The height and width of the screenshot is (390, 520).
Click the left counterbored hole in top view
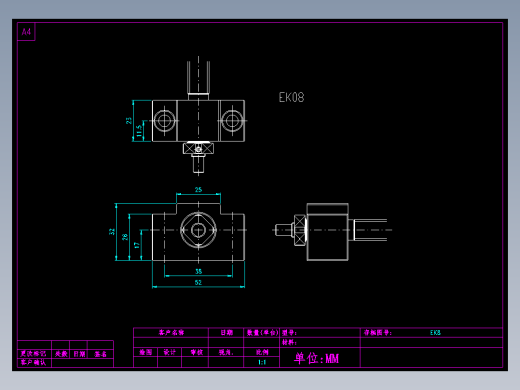165,120
